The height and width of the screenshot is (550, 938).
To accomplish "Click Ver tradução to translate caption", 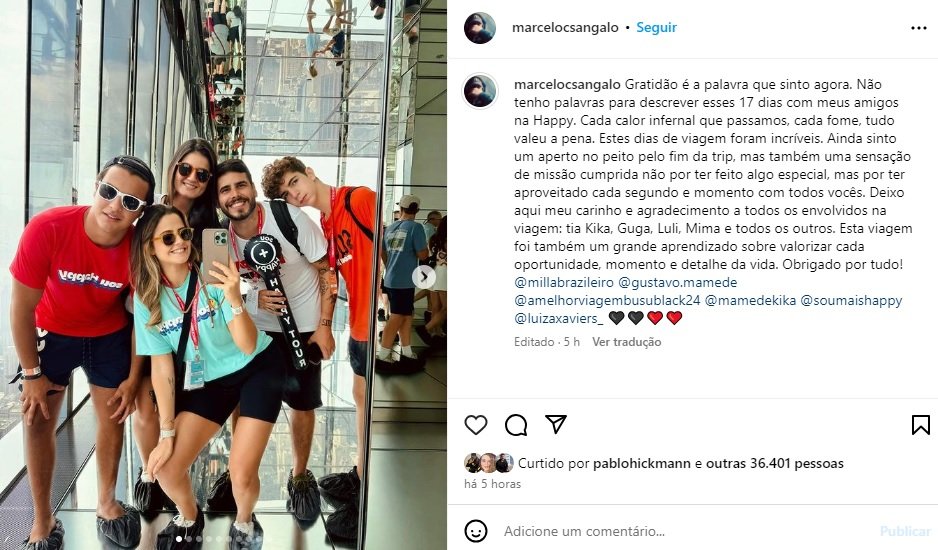I will pyautogui.click(x=626, y=342).
